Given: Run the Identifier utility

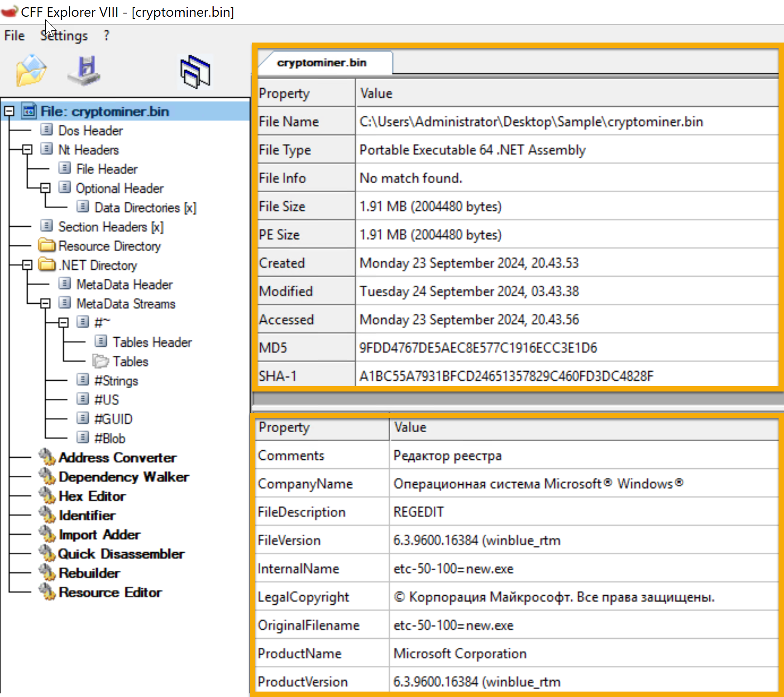Looking at the screenshot, I should pos(87,515).
